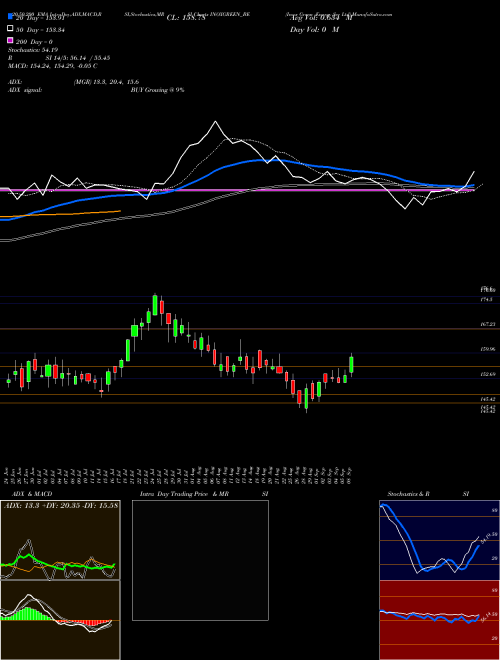This screenshot has width=500, height=660.
Task: Click the 'Stochastics & R SI' panel title
Action: pos(428,494)
